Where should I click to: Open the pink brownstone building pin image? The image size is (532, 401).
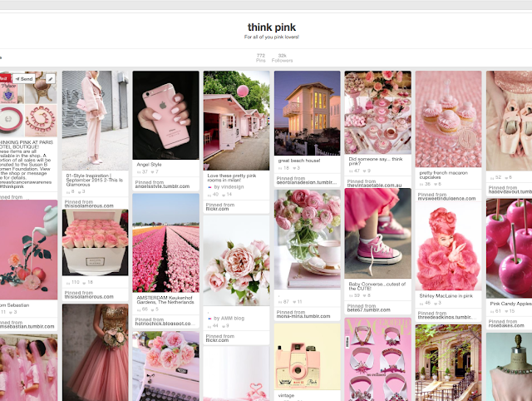448,363
